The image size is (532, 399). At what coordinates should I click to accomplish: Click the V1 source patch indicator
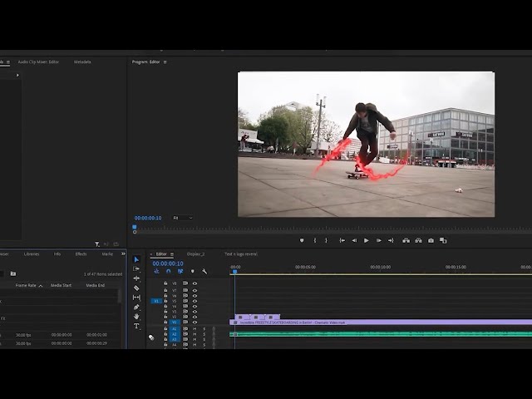click(x=156, y=301)
